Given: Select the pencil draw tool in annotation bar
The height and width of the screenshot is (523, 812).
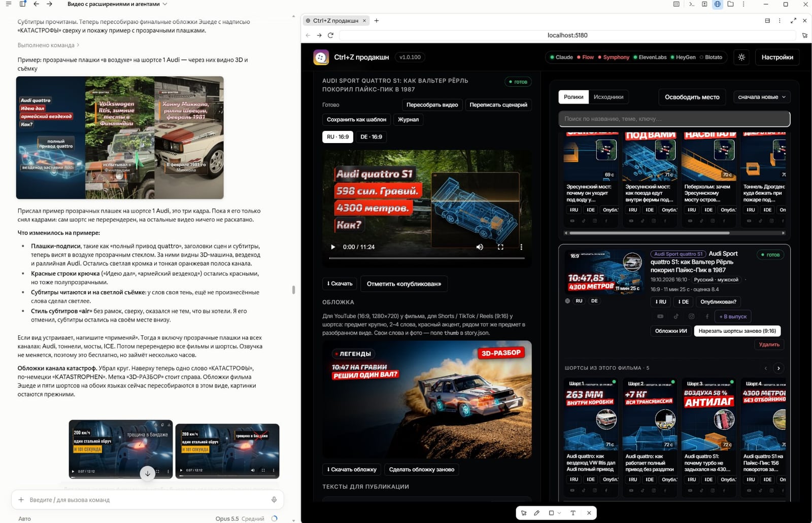Looking at the screenshot, I should [x=536, y=513].
